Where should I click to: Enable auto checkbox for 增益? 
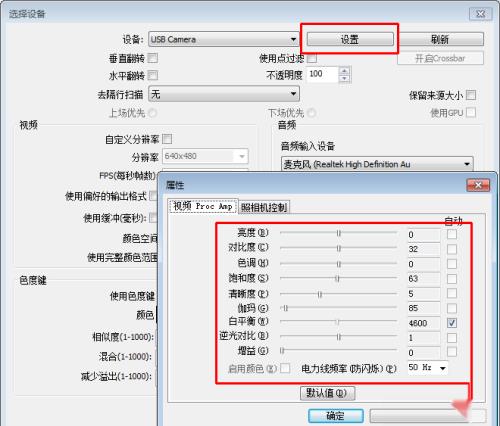[x=452, y=352]
